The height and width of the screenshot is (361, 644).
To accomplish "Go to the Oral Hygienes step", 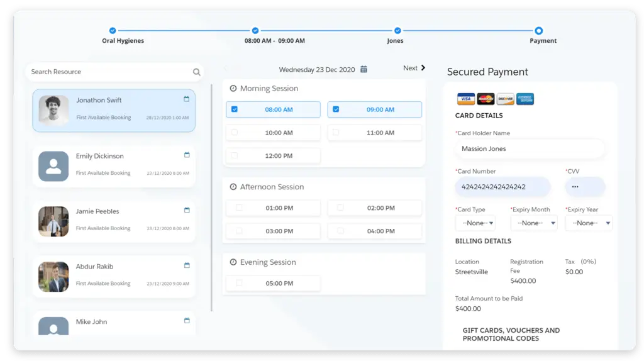I will click(113, 30).
